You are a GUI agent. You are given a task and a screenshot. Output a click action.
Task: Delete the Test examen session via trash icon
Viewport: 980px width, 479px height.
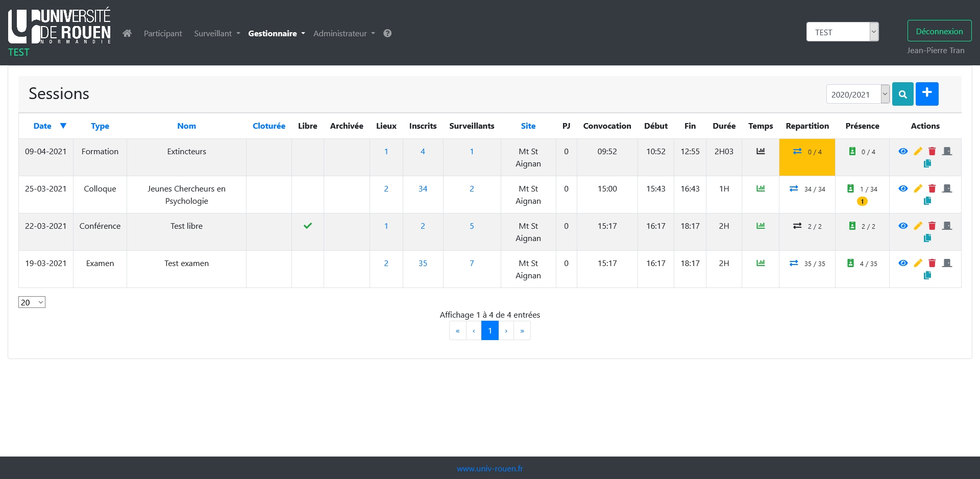[932, 263]
